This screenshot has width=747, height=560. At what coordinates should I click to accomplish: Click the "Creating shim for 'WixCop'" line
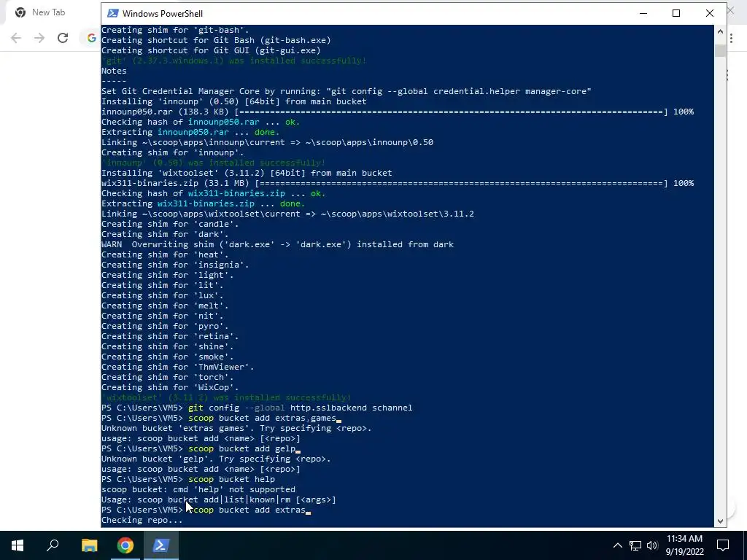tap(169, 387)
